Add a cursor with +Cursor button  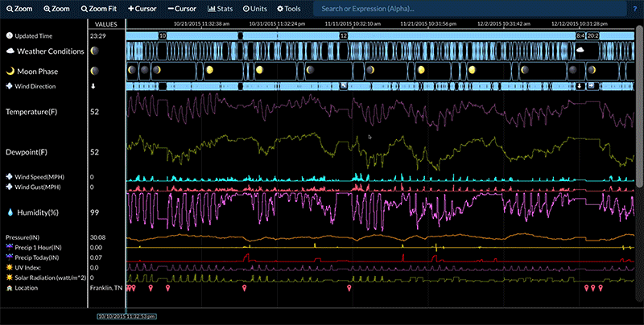coord(143,9)
